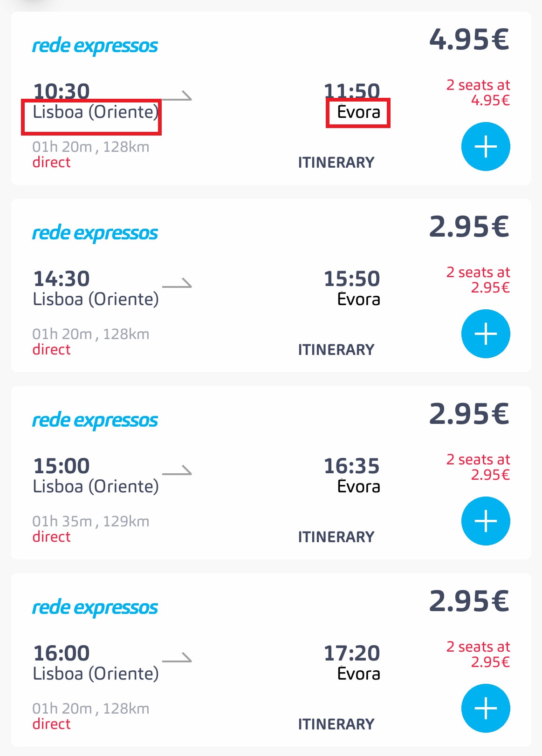Select the 4.95€ price at top
The image size is (542, 756).
click(469, 39)
